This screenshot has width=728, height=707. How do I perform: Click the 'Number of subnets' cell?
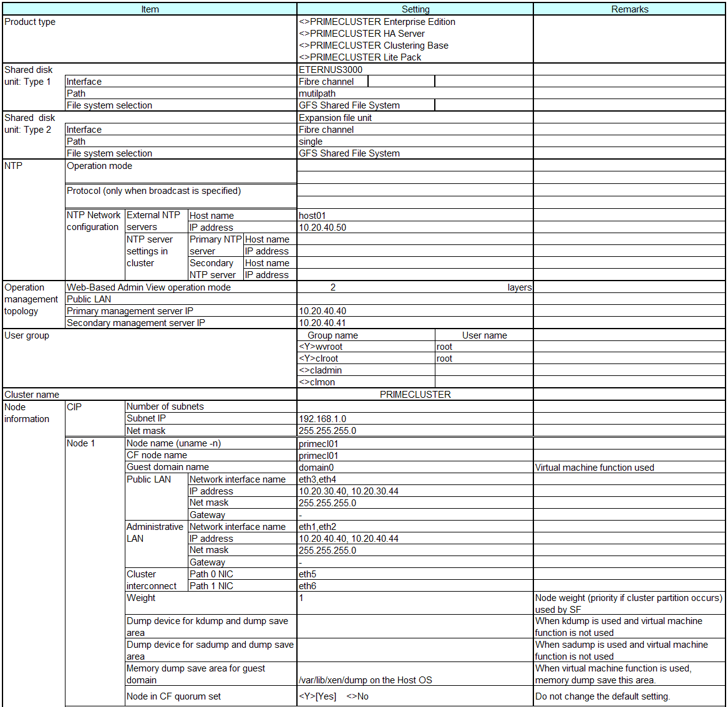click(211, 406)
